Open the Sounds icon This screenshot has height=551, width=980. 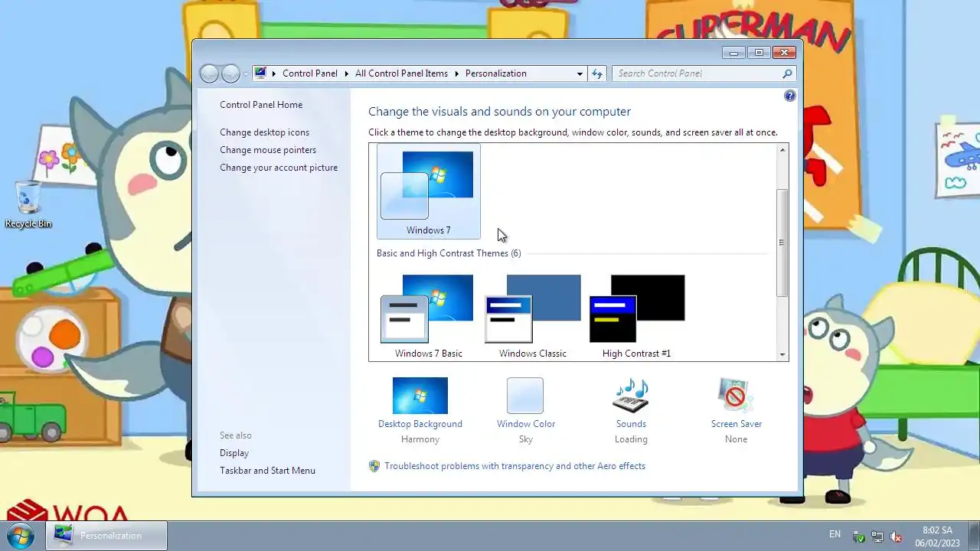click(631, 396)
